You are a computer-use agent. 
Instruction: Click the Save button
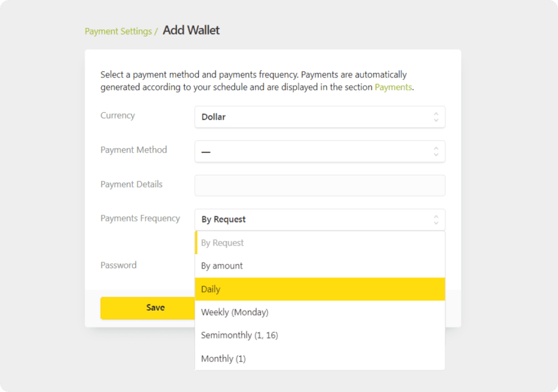pos(155,308)
